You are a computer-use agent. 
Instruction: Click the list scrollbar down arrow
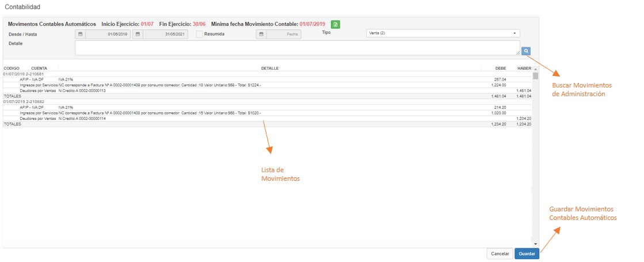tap(535, 244)
